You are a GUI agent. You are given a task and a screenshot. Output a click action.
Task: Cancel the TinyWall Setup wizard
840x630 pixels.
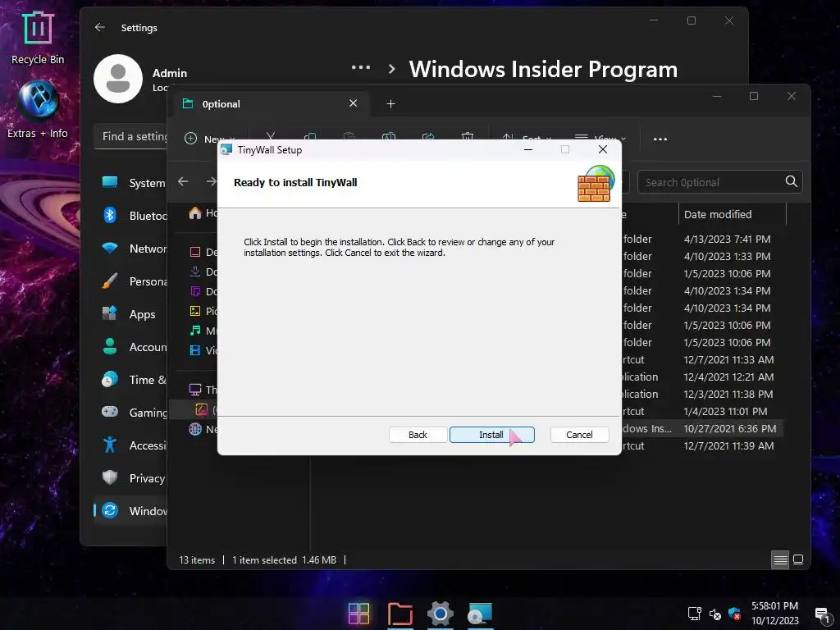pos(579,435)
